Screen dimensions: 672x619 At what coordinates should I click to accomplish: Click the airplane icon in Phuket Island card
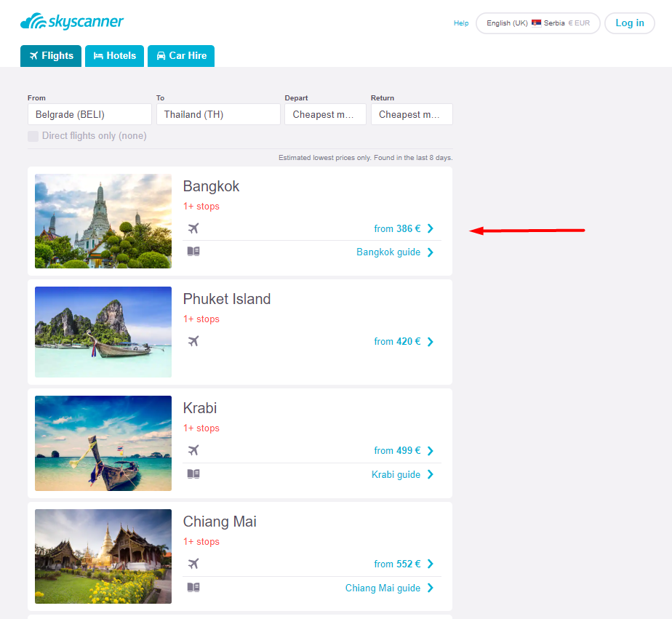pos(193,341)
